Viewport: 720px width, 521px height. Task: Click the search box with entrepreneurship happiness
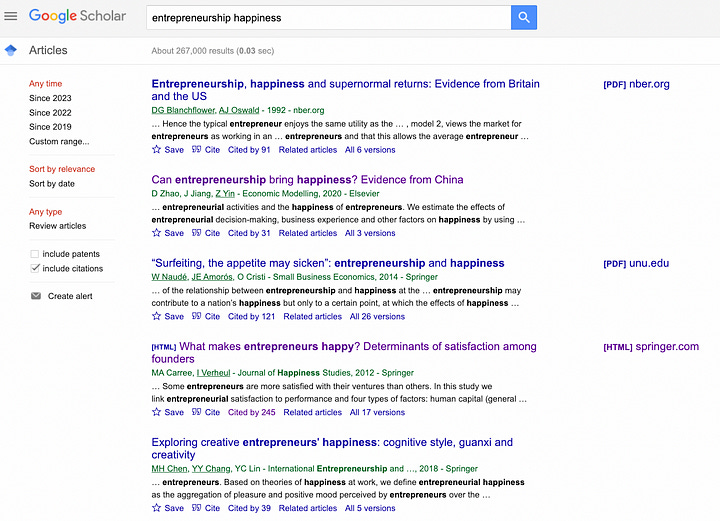pos(328,17)
